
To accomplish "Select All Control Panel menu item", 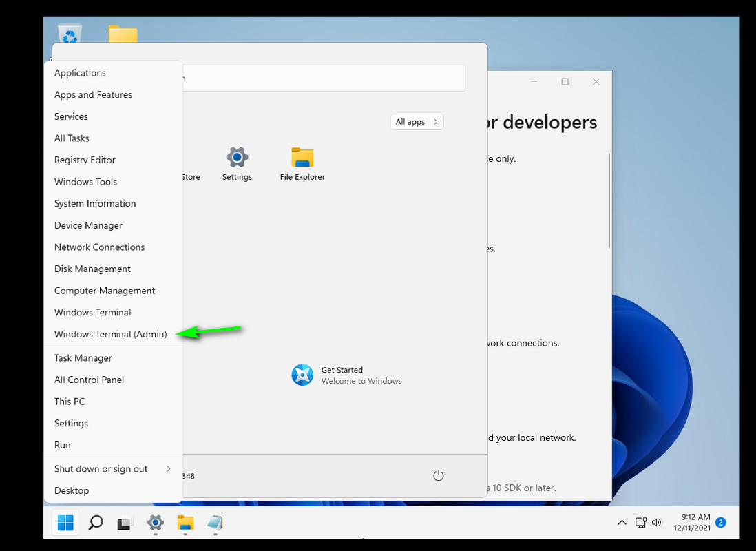I will 114,380.
